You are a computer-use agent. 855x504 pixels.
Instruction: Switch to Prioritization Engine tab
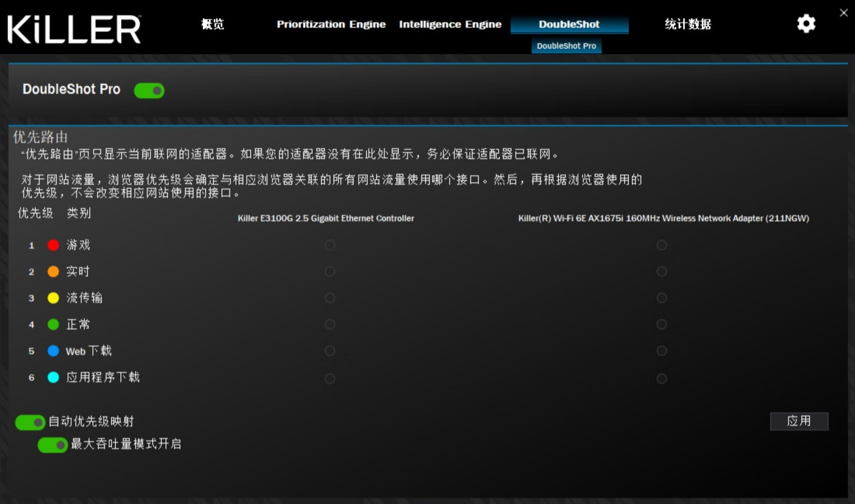[331, 24]
